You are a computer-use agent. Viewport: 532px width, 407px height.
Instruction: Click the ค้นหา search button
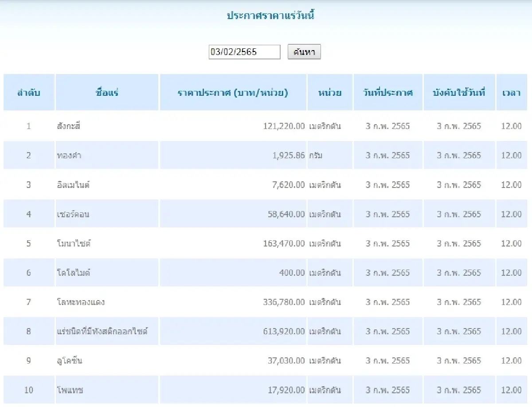point(304,52)
